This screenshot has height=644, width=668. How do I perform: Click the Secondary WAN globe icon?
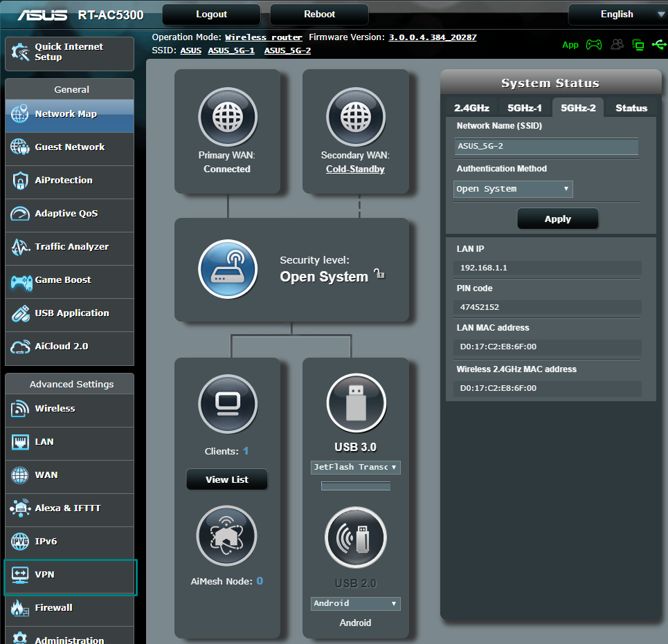(356, 117)
